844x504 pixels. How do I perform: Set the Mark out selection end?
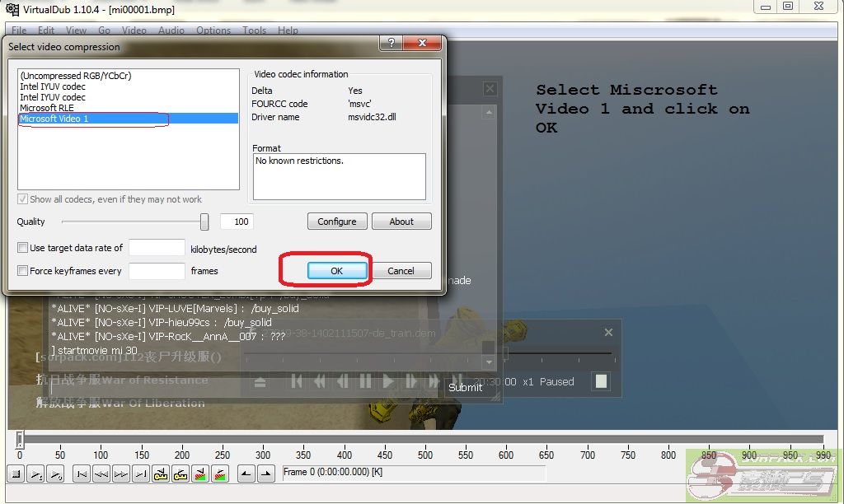[x=265, y=474]
